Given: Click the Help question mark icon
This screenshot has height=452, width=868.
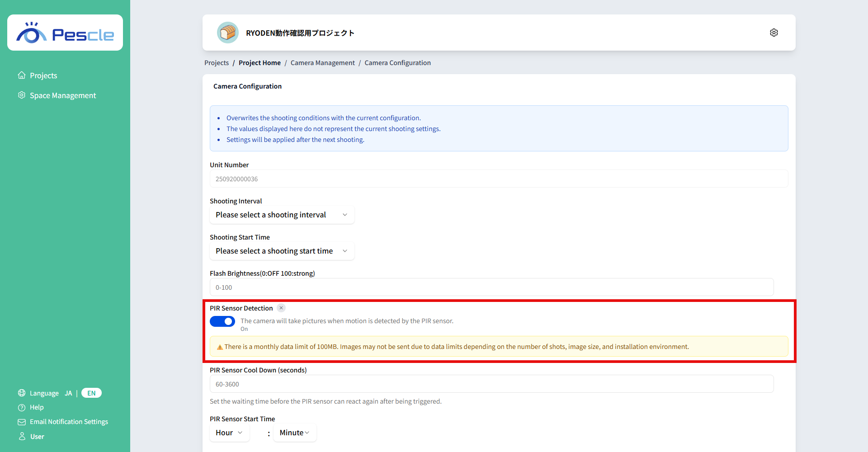Looking at the screenshot, I should tap(22, 407).
